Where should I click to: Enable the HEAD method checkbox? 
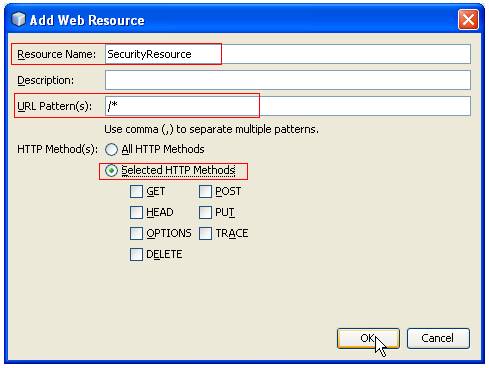[136, 213]
